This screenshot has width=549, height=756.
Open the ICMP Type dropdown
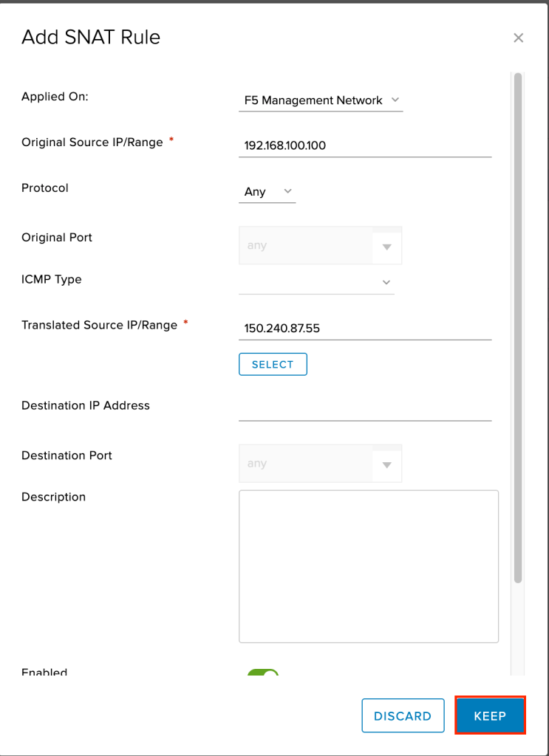316,282
